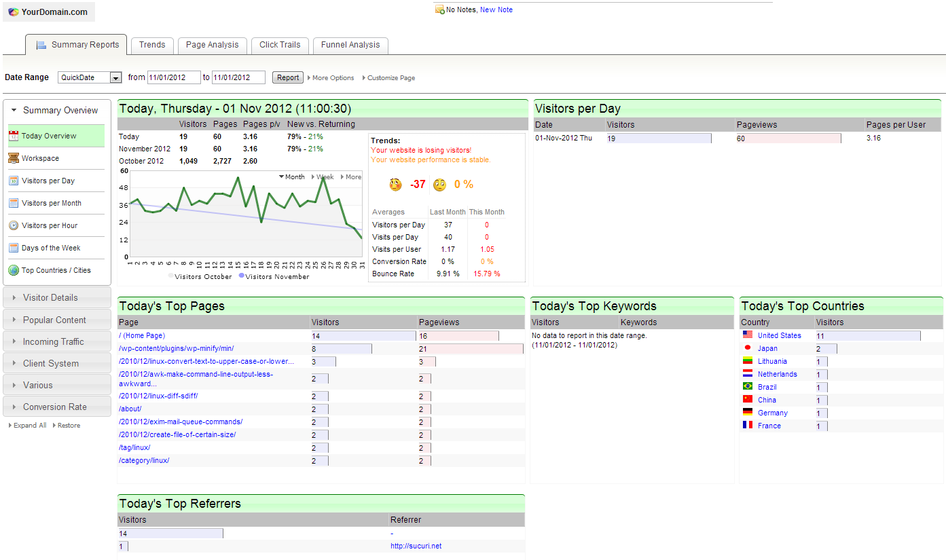Click the Home Page visitors bar
This screenshot has width=946, height=560.
363,336
